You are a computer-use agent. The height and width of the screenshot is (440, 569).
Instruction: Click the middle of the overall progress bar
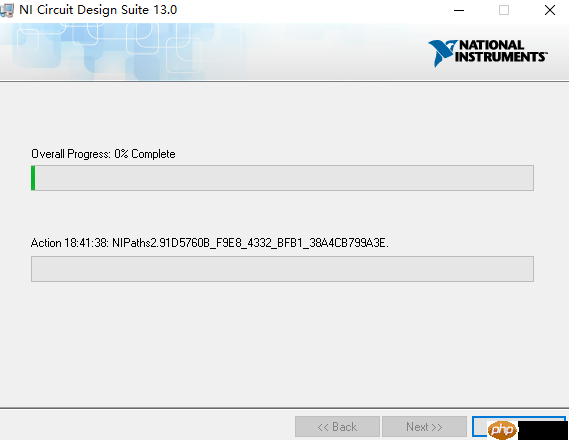pyautogui.click(x=282, y=178)
